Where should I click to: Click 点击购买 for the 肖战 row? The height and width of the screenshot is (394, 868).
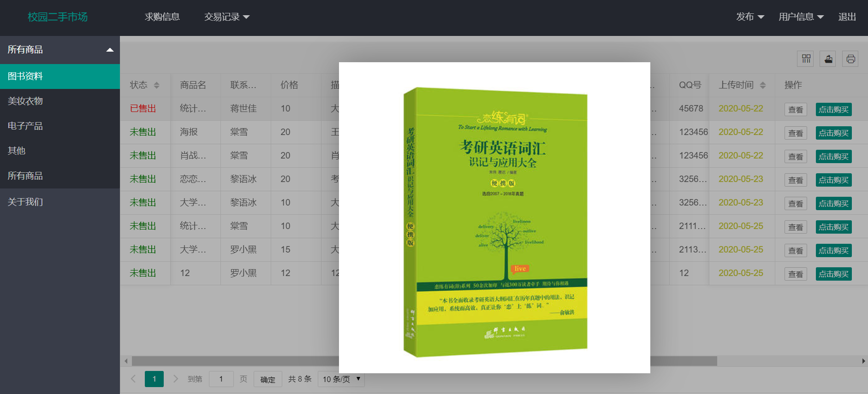point(833,157)
